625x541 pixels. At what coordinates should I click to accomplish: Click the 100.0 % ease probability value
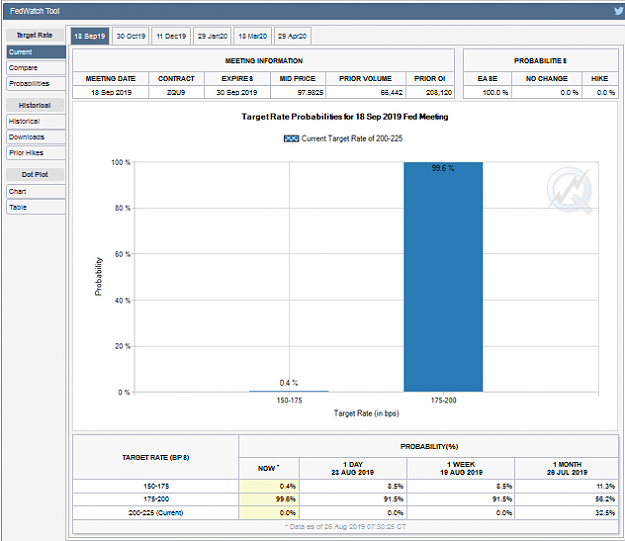pos(495,92)
